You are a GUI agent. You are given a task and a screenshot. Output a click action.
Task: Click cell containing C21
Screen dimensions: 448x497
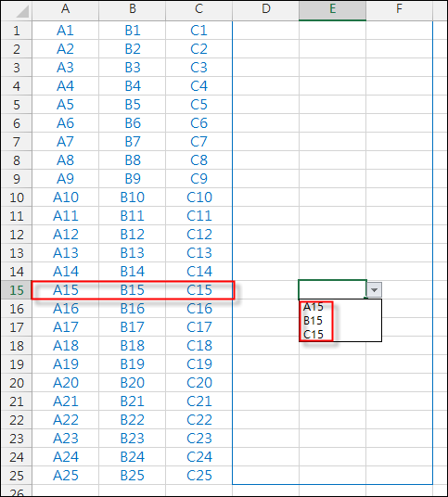click(198, 401)
